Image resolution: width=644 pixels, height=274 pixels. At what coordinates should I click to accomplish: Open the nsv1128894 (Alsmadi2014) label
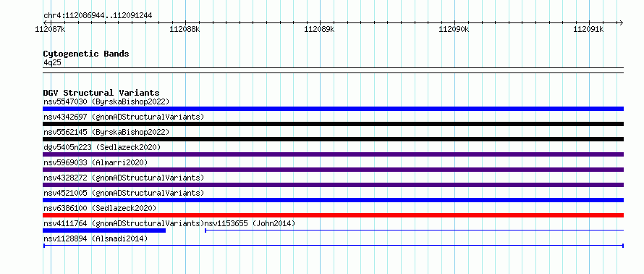pyautogui.click(x=96, y=238)
